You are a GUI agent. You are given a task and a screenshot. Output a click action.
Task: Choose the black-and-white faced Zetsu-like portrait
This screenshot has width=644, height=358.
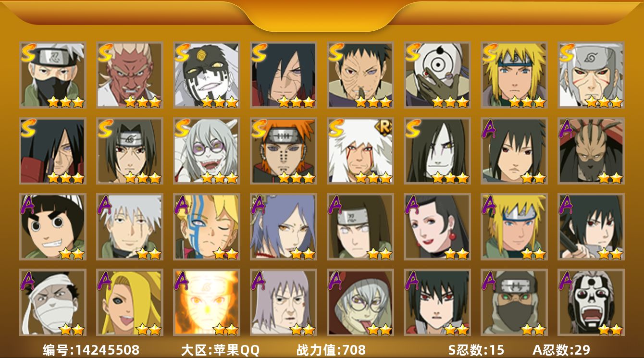pos(207,75)
